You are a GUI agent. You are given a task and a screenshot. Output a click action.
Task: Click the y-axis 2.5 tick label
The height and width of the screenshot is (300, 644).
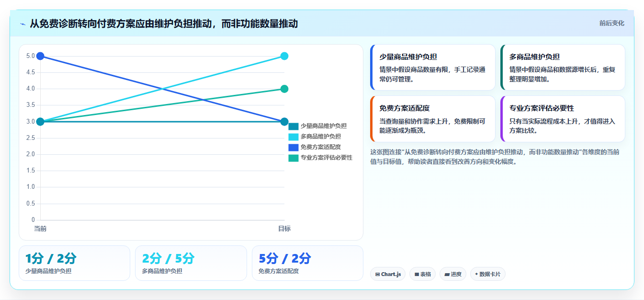pyautogui.click(x=31, y=138)
